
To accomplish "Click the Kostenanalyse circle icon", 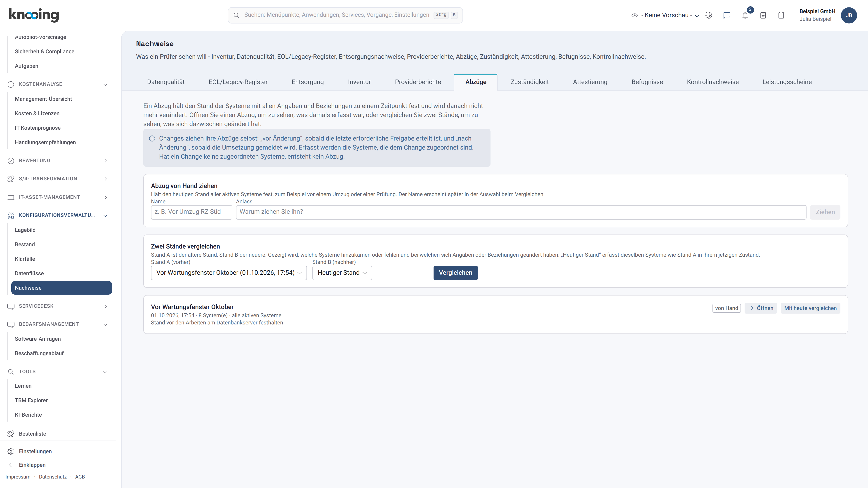I will pos(11,84).
